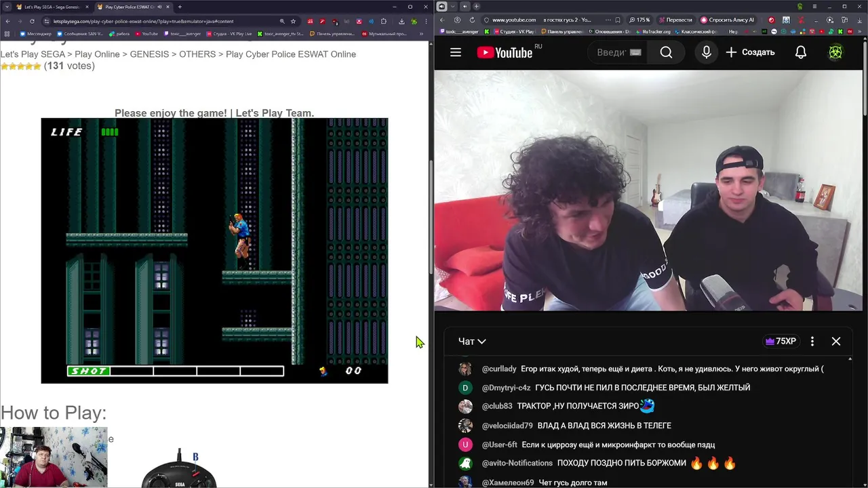The height and width of the screenshot is (488, 868).
Task: Open the Let's Play SEGA breadcrumb link
Action: 33,54
